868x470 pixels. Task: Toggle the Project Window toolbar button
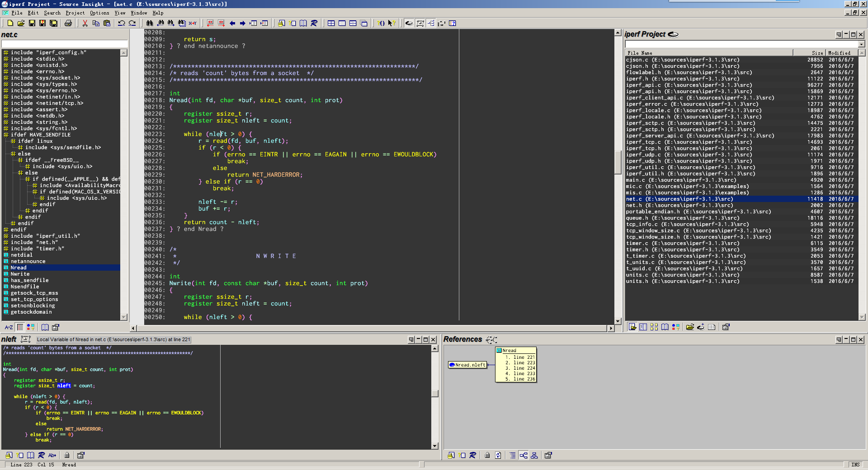point(409,23)
